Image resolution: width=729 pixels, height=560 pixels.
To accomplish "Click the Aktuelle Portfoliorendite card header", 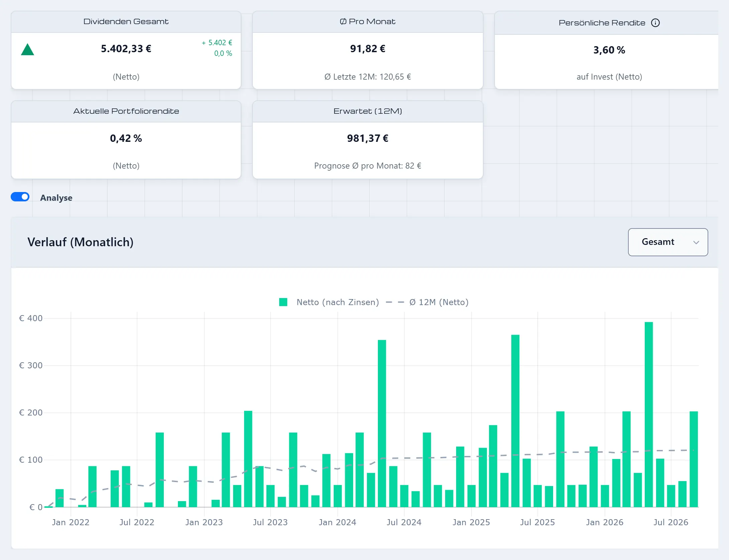I will pyautogui.click(x=126, y=111).
